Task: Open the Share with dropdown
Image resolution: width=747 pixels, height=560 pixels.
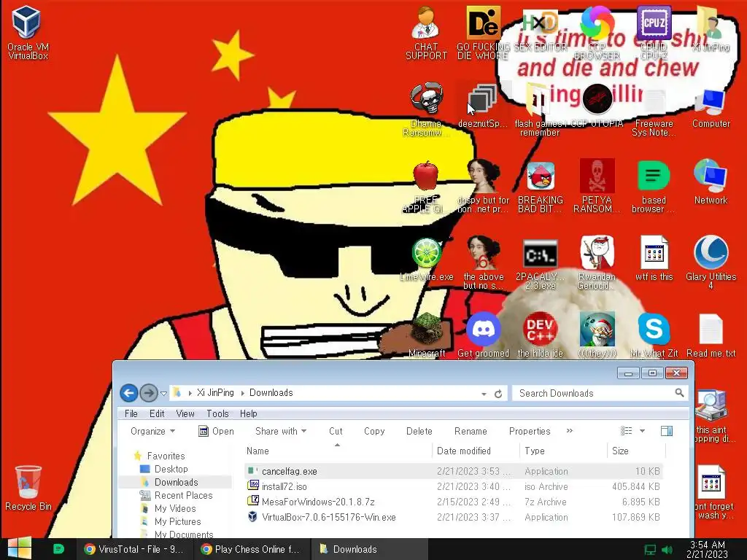Action: pyautogui.click(x=281, y=431)
